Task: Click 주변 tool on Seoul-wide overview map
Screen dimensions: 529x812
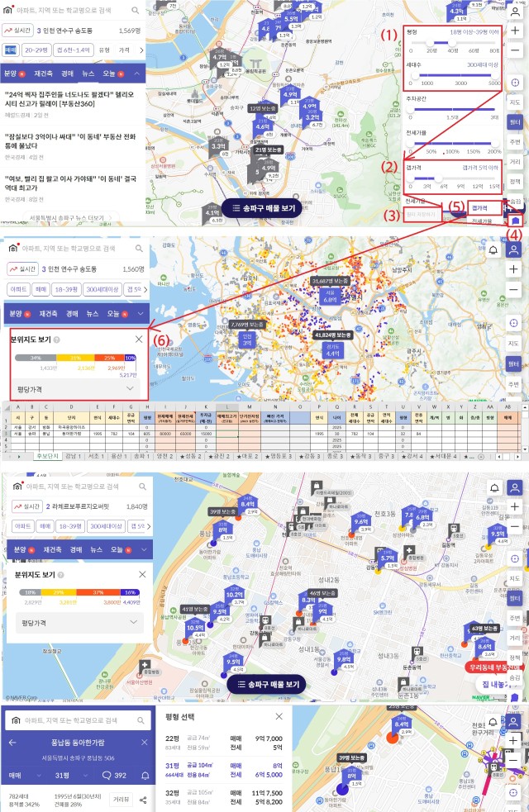Action: pyautogui.click(x=513, y=384)
